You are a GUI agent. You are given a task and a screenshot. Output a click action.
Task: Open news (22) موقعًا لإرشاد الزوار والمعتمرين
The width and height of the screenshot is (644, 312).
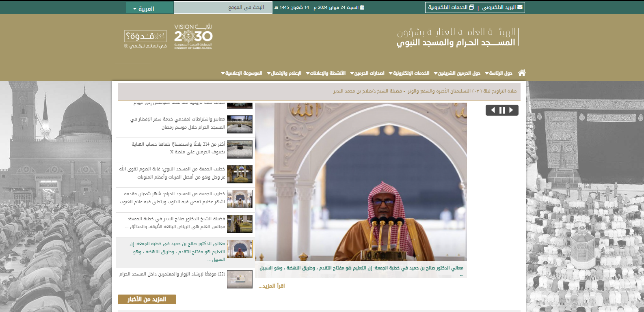coord(172,274)
